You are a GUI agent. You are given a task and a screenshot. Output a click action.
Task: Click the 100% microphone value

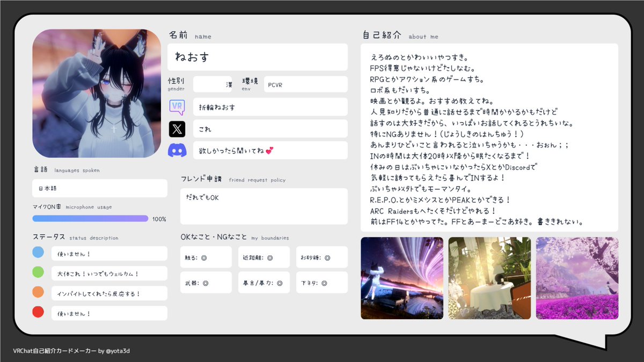(x=159, y=219)
